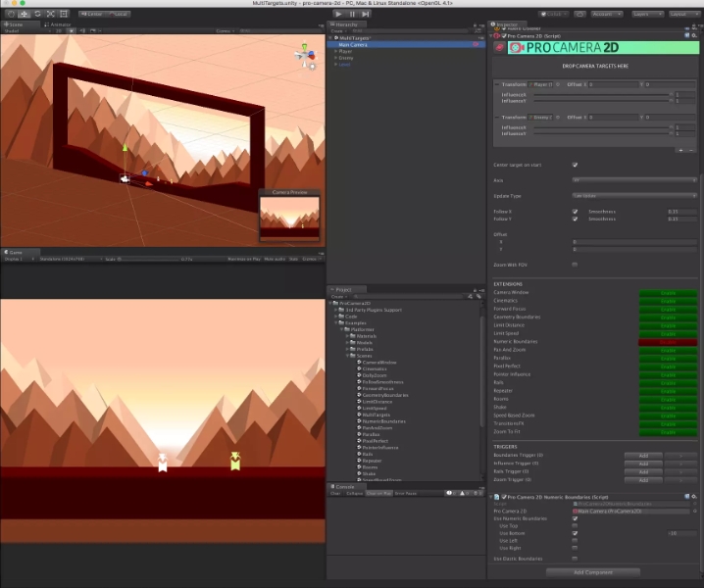Select the Move tool in the toolbar

(x=25, y=14)
